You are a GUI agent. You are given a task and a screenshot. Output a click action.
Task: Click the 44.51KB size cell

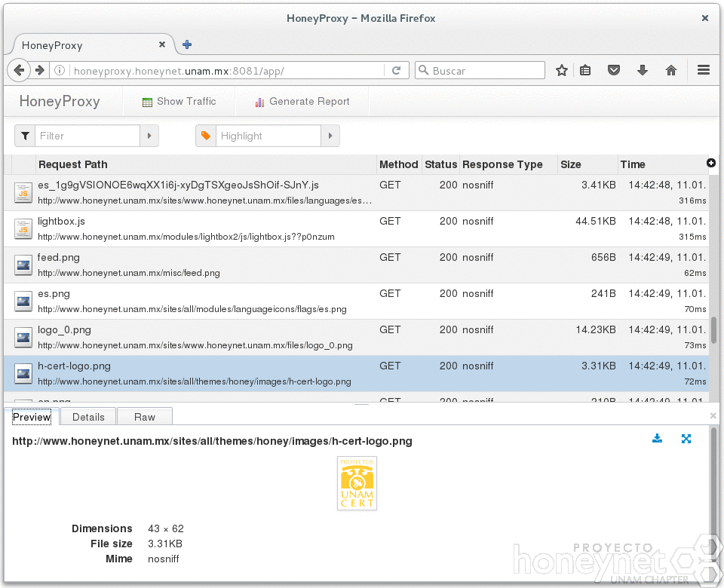[596, 221]
